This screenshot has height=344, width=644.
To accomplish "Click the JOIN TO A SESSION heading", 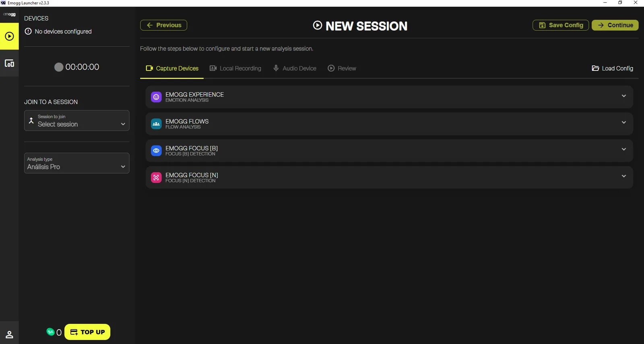I will (51, 102).
